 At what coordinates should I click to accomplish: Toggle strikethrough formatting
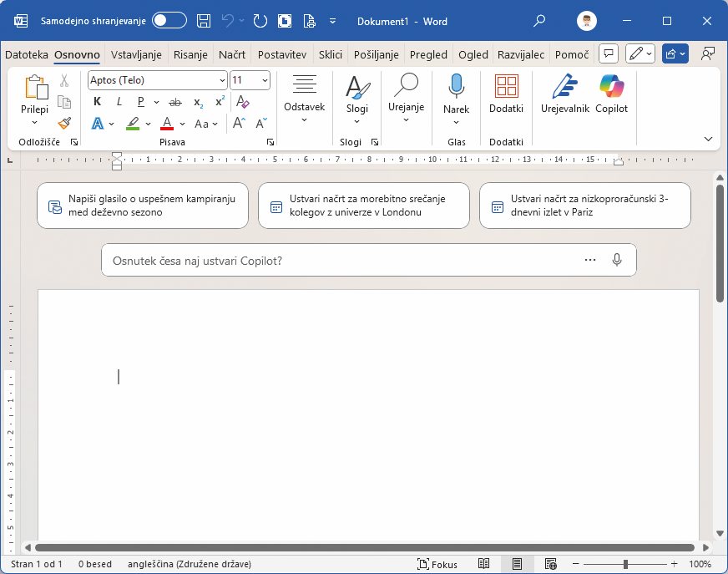[175, 102]
